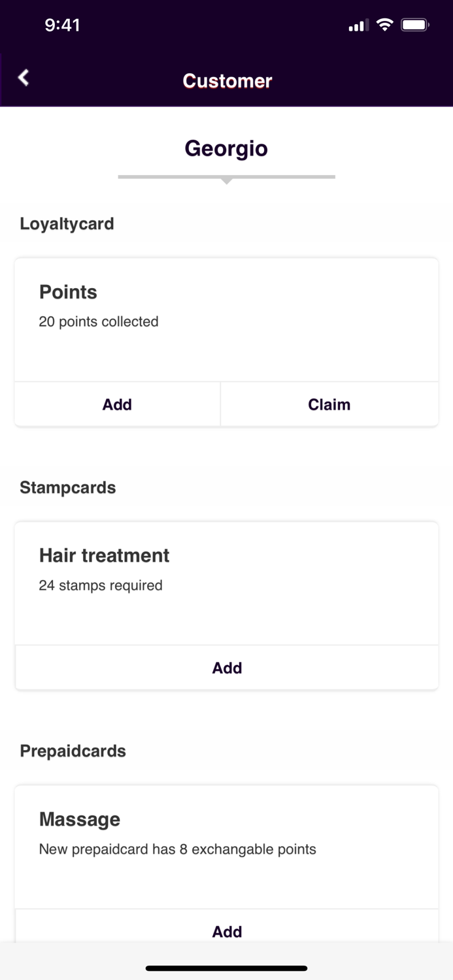453x980 pixels.
Task: Add a point to the loyalty card
Action: (117, 404)
